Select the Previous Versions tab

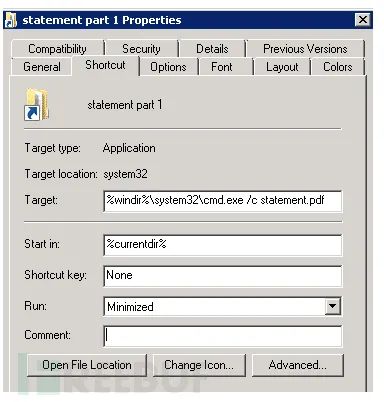(x=305, y=49)
